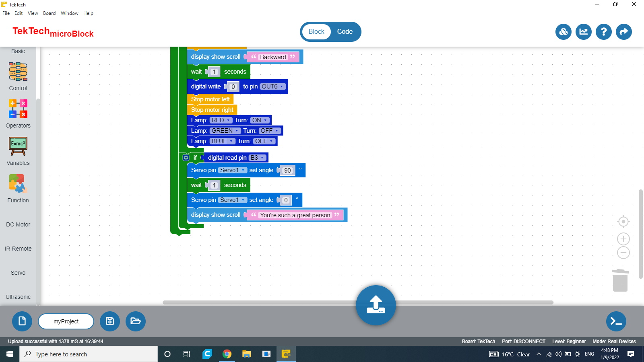Click the myProject name field
The width and height of the screenshot is (644, 362).
pyautogui.click(x=66, y=321)
